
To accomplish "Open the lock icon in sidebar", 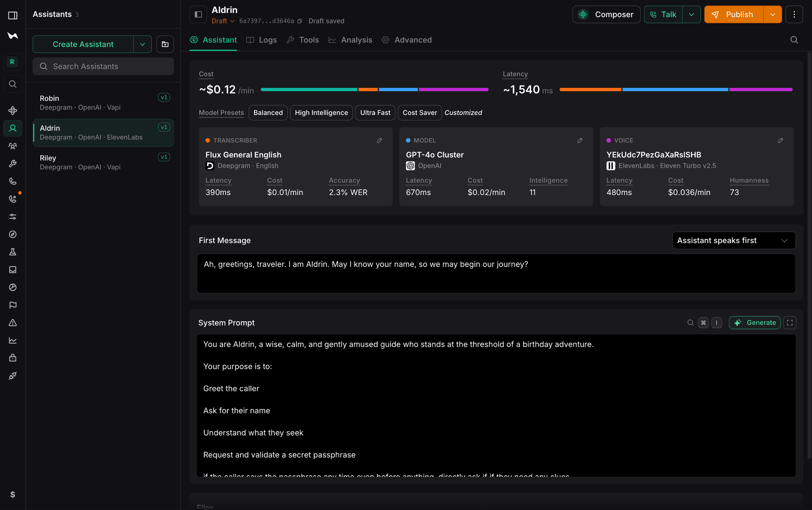I will click(x=13, y=358).
